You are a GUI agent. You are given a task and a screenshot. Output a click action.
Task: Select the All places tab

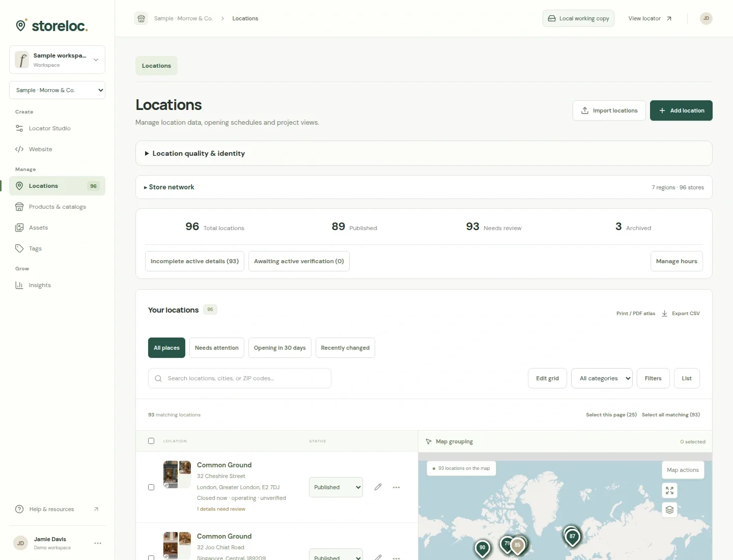point(166,348)
